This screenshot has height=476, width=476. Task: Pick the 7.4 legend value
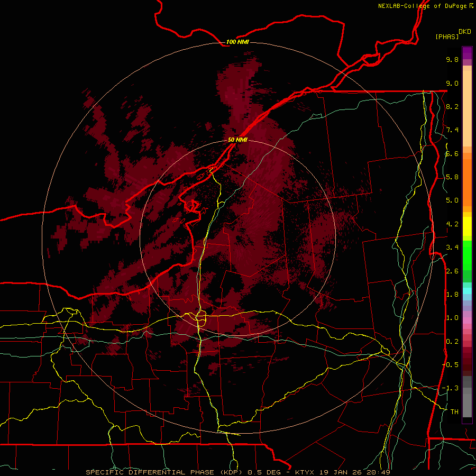pyautogui.click(x=452, y=130)
